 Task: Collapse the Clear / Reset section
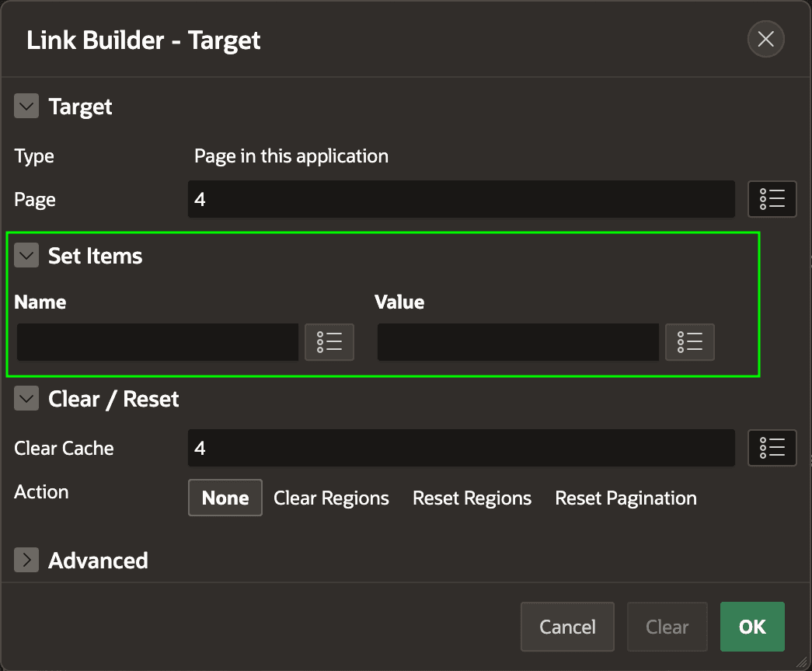26,398
